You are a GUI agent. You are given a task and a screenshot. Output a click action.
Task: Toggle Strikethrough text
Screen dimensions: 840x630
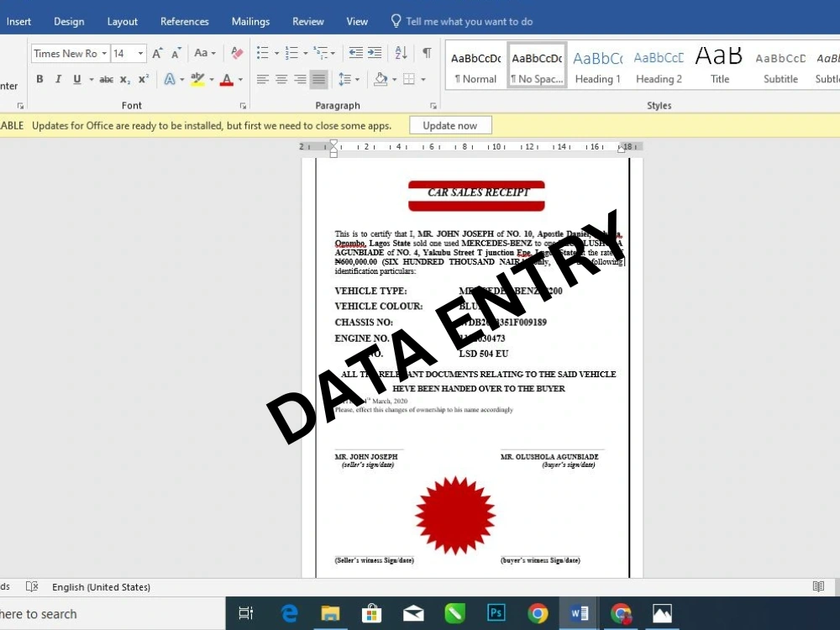click(x=106, y=79)
